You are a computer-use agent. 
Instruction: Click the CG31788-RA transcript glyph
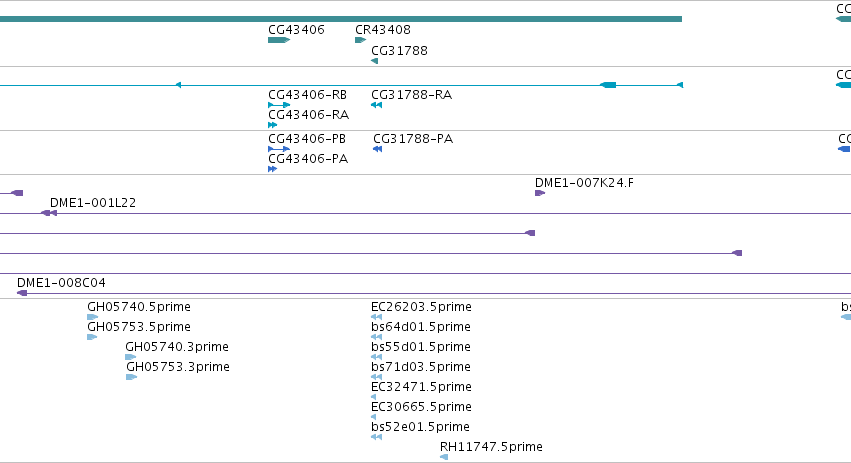377,105
